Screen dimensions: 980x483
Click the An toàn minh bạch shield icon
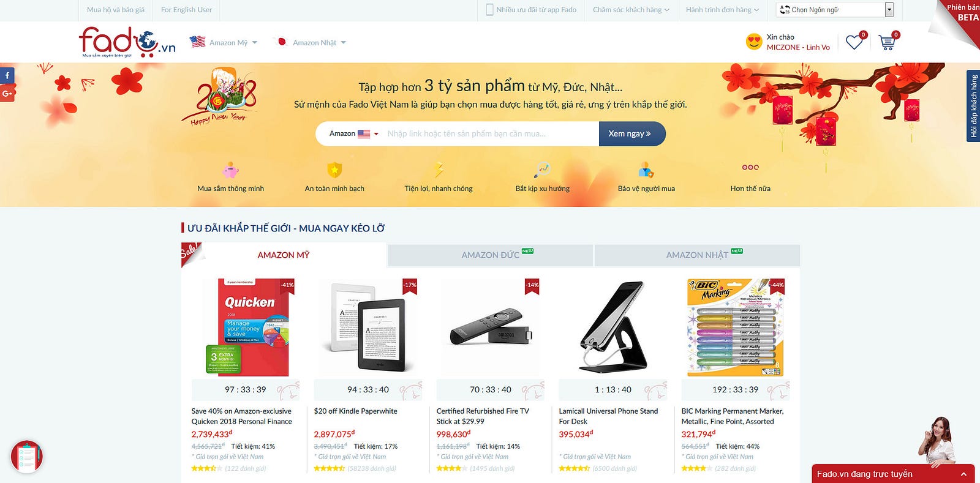[334, 170]
